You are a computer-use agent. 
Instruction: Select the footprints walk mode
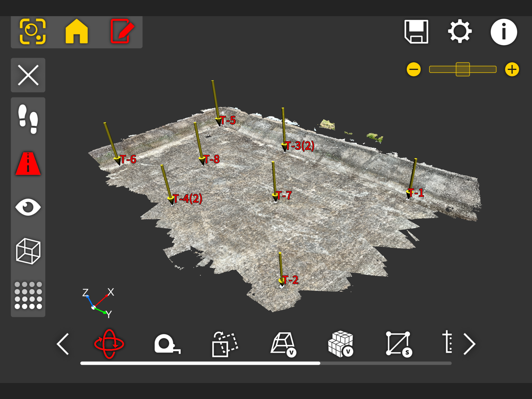pyautogui.click(x=28, y=119)
